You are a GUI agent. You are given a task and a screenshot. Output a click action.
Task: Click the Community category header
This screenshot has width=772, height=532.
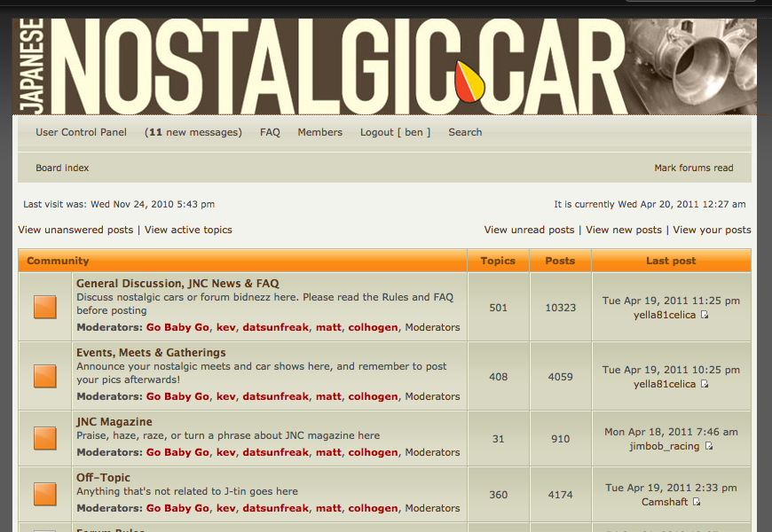click(58, 261)
